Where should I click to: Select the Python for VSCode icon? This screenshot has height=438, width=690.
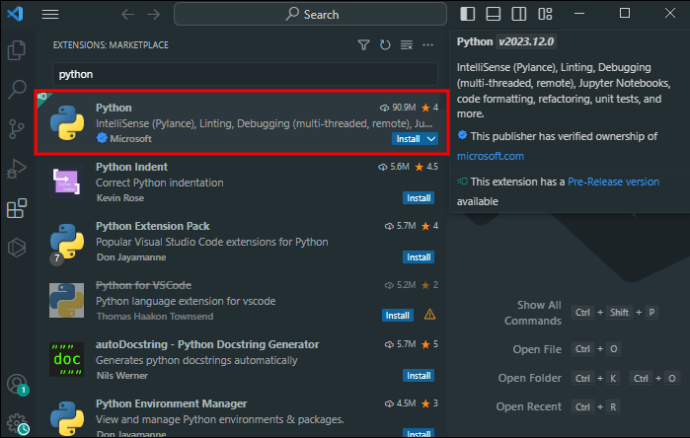coord(66,300)
